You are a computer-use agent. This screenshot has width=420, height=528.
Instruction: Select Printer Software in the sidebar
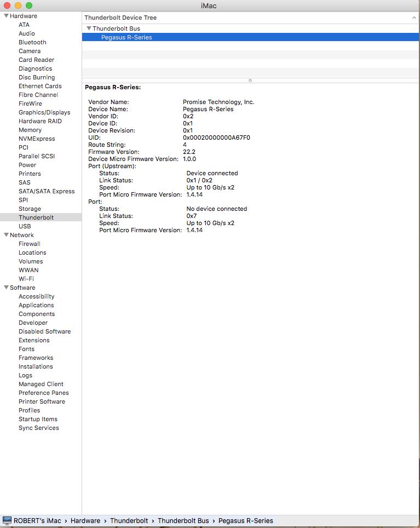click(42, 401)
